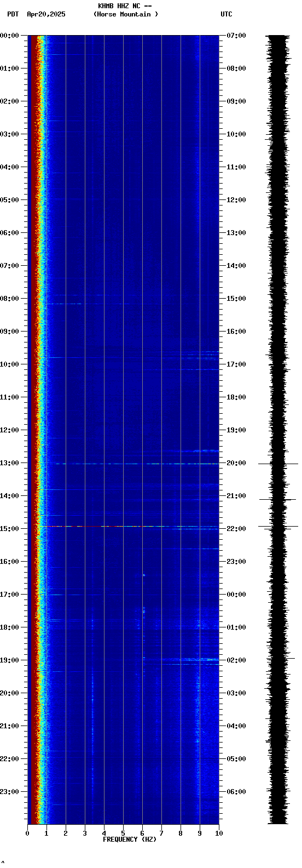Click the KHMB HHZ NC station title
This screenshot has width=302, height=868.
pyautogui.click(x=125, y=6)
